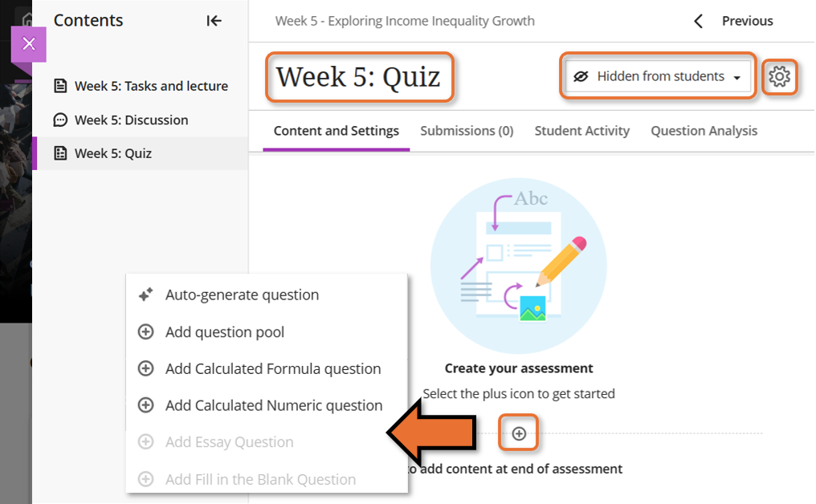Click plus icon beside Add question pool
Screen dimensions: 816x504
click(145, 332)
